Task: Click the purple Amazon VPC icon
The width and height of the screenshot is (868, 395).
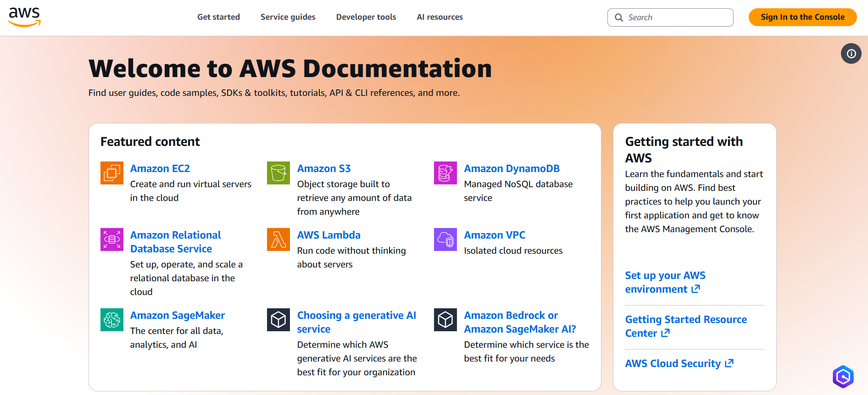Action: 445,239
